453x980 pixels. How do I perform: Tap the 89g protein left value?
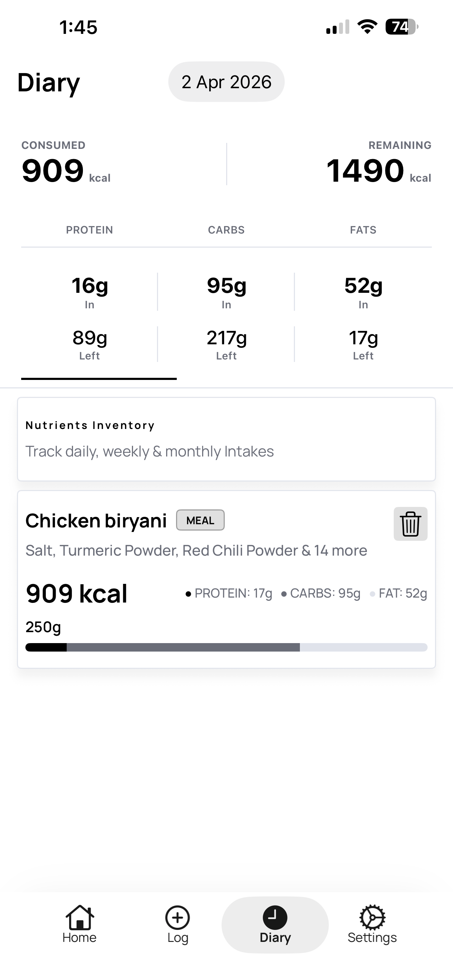(90, 338)
